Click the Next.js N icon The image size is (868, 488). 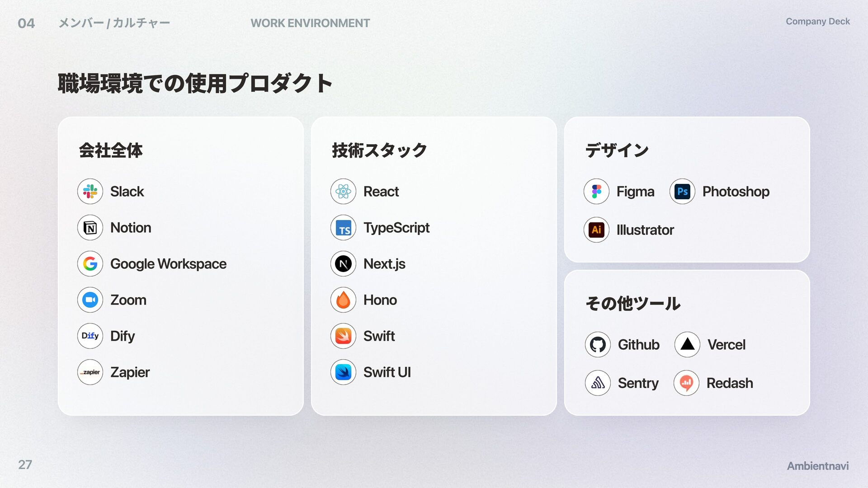pos(343,264)
